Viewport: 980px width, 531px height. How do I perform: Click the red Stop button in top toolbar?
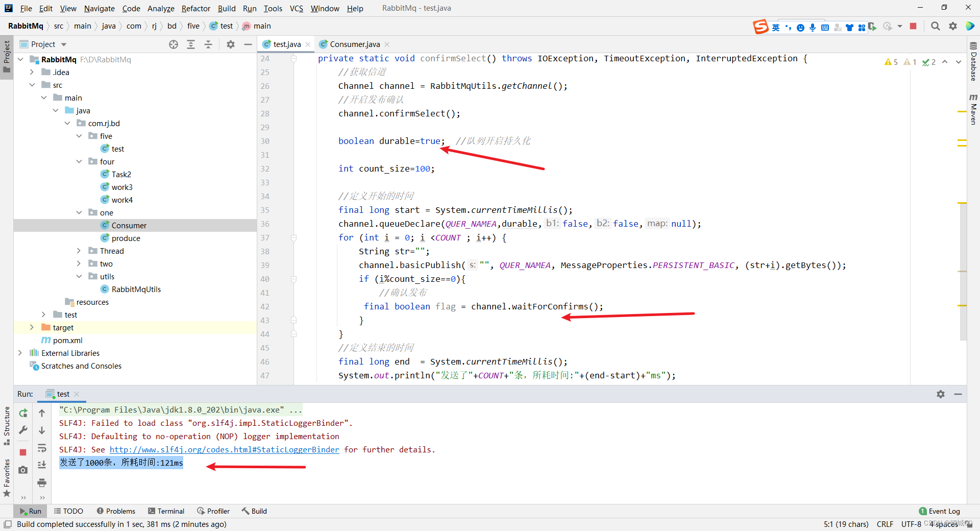coord(913,26)
